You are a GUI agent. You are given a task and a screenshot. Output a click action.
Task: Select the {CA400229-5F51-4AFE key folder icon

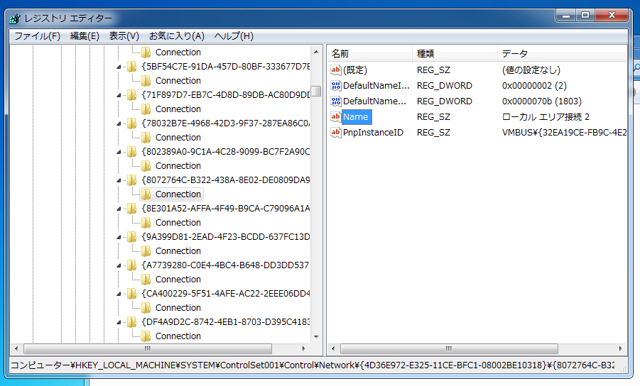pyautogui.click(x=131, y=293)
